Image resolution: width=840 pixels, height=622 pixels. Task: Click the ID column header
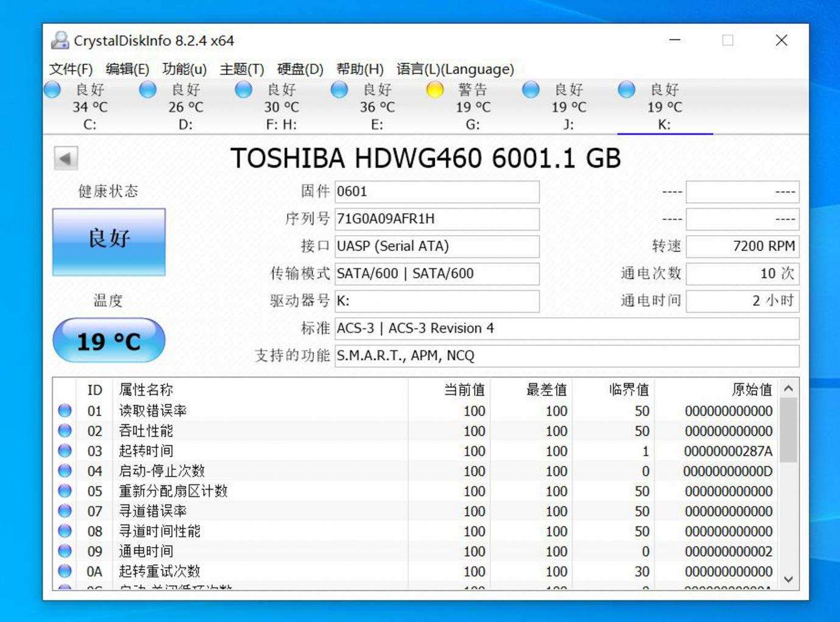coord(94,390)
